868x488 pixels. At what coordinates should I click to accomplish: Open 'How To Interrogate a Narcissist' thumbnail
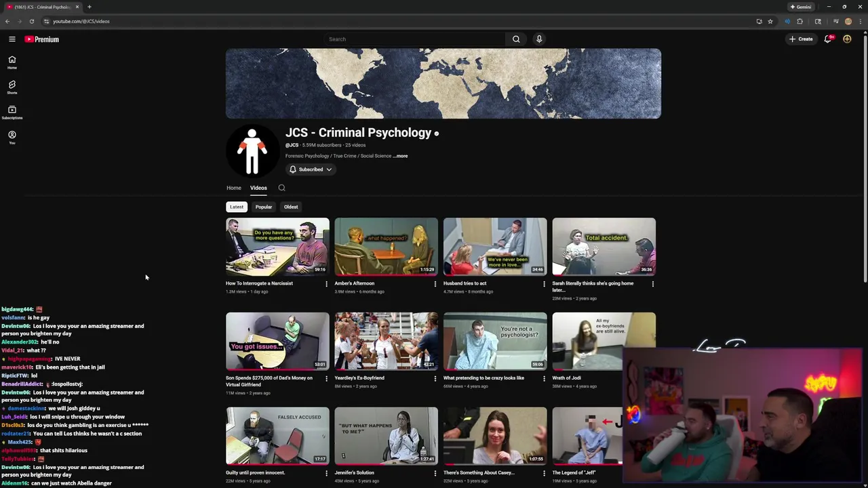277,247
